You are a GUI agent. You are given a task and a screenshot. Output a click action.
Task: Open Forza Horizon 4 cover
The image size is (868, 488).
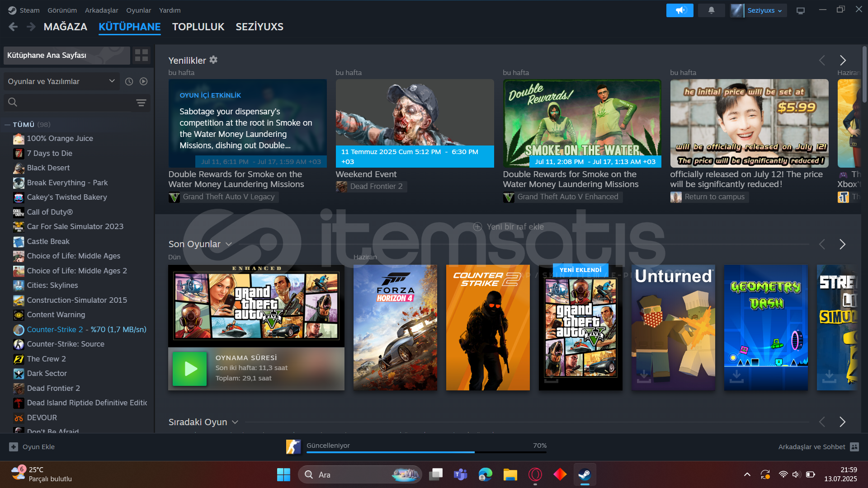pyautogui.click(x=395, y=328)
